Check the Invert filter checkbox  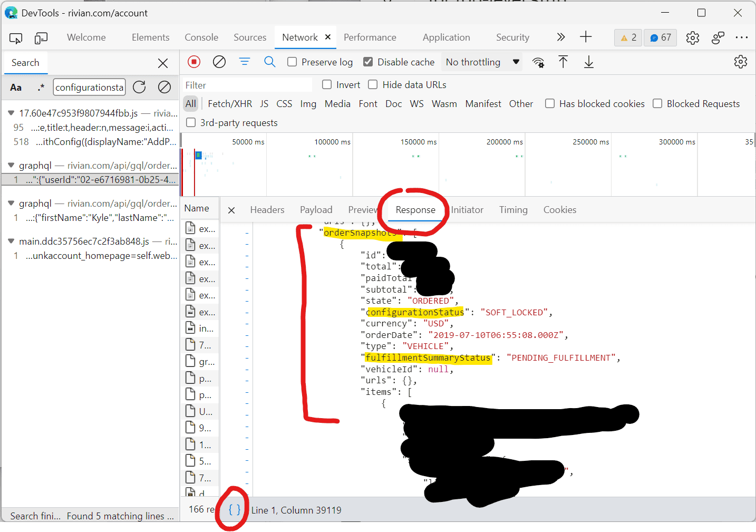327,84
